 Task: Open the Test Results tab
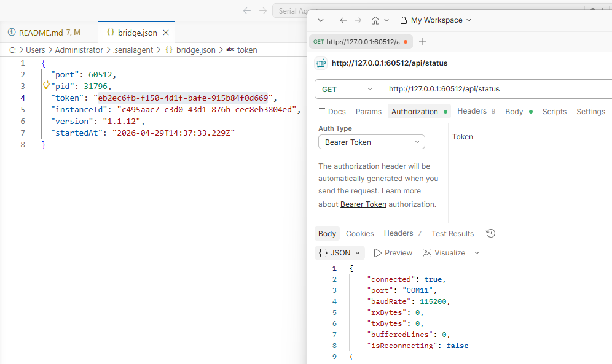point(452,233)
